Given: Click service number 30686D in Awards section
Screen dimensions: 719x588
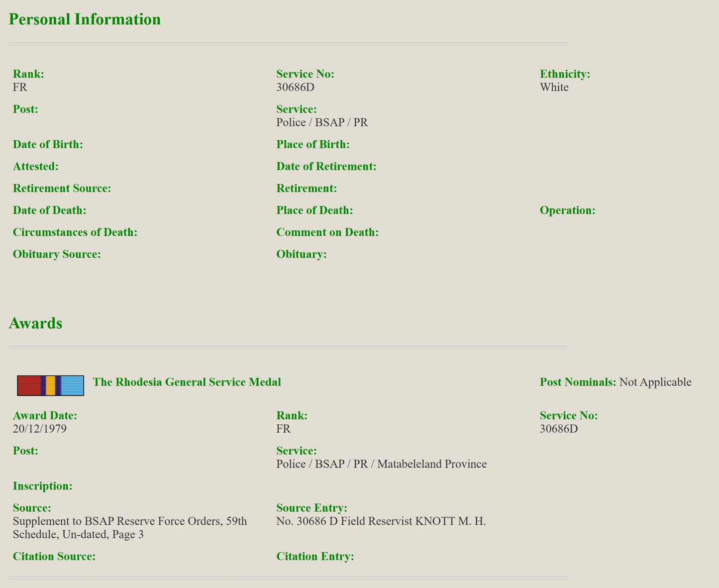Looking at the screenshot, I should point(559,429).
